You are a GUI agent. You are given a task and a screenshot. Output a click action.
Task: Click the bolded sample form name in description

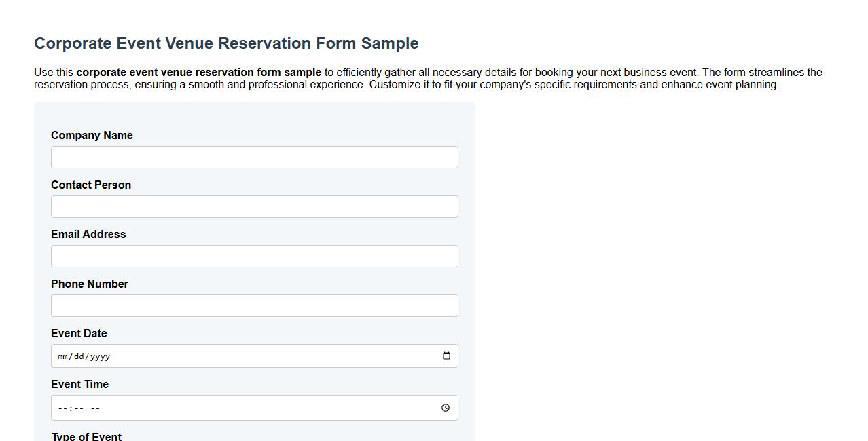click(200, 72)
